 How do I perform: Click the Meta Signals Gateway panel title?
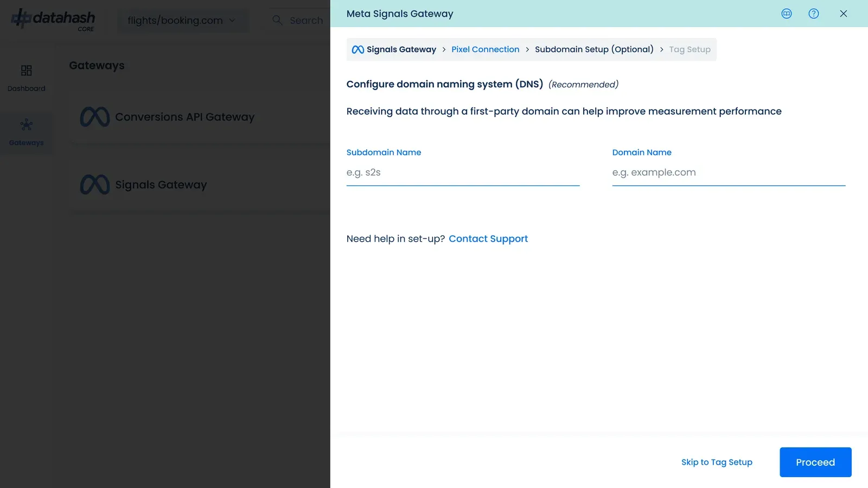400,14
